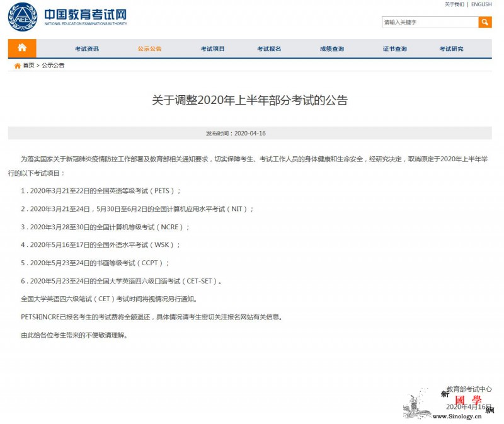
Task: Click the 首页 breadcrumb link
Action: pos(28,65)
